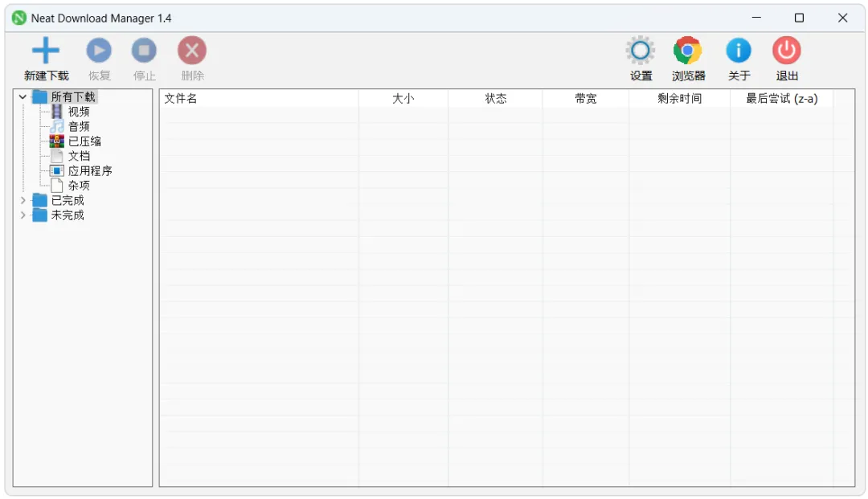Sort by 最后尝试 (z-a) column header

[782, 99]
